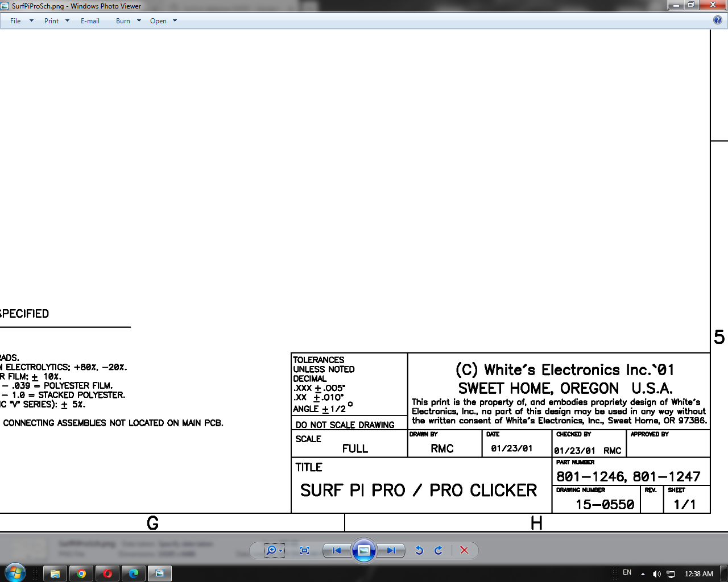Rotate the picture counterclockwise
This screenshot has width=728, height=582.
tap(419, 550)
